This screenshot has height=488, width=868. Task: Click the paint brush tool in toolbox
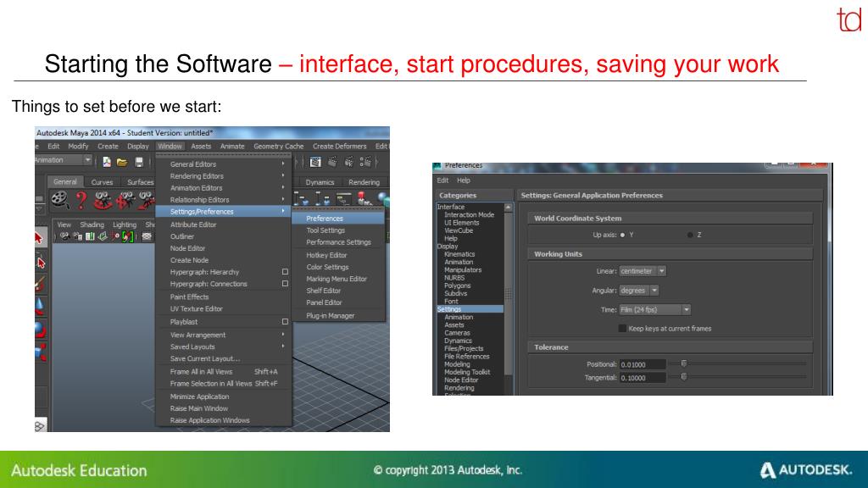40,283
